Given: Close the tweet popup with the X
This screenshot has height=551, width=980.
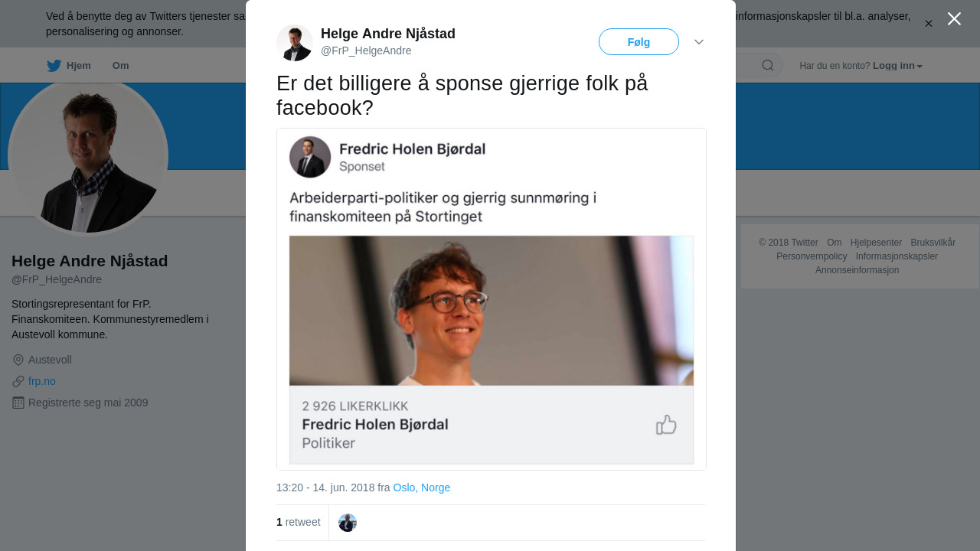Looking at the screenshot, I should (954, 19).
